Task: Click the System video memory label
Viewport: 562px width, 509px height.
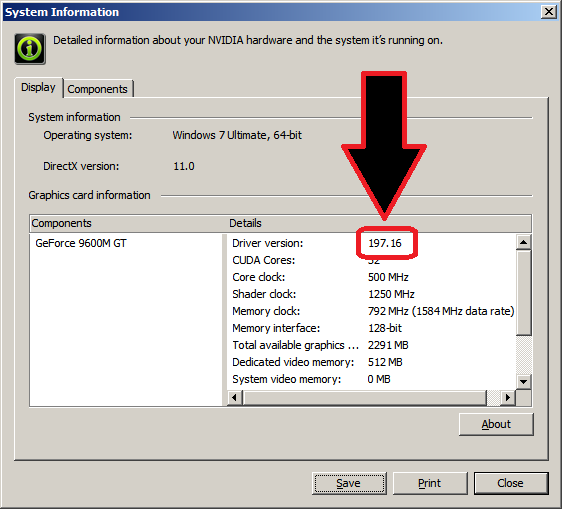Action: click(287, 379)
